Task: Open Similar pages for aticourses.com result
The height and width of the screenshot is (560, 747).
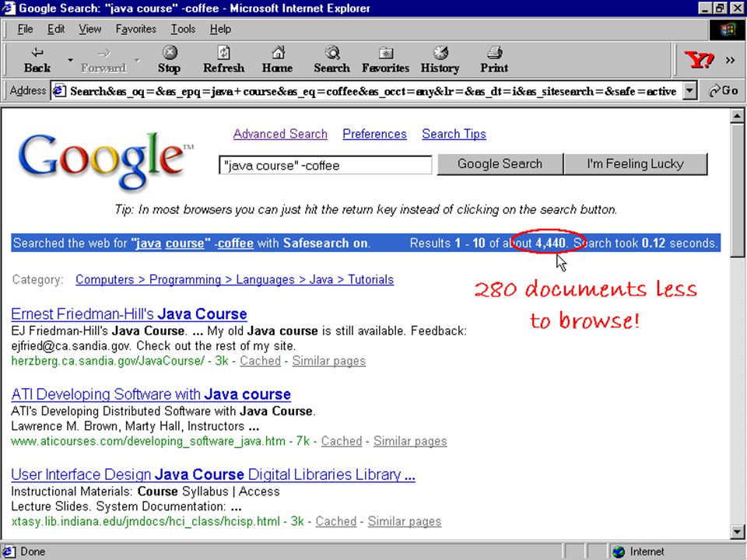Action: tap(410, 441)
